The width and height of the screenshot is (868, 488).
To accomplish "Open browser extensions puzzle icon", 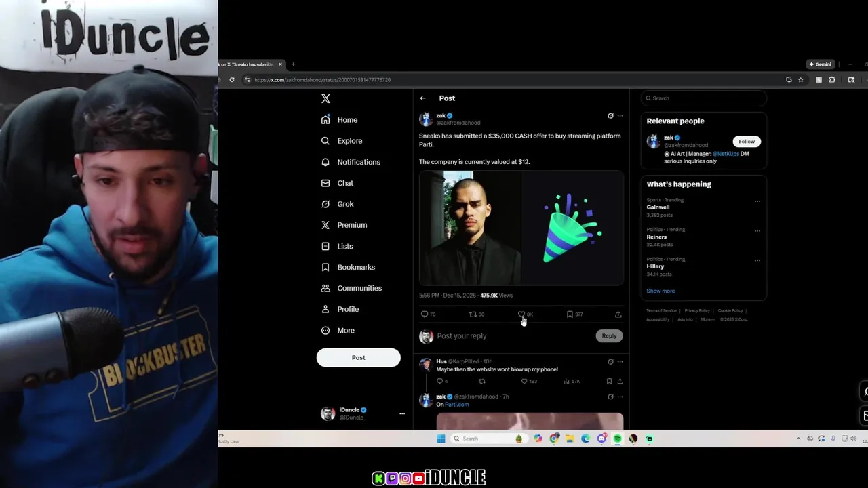I will pyautogui.click(x=832, y=80).
